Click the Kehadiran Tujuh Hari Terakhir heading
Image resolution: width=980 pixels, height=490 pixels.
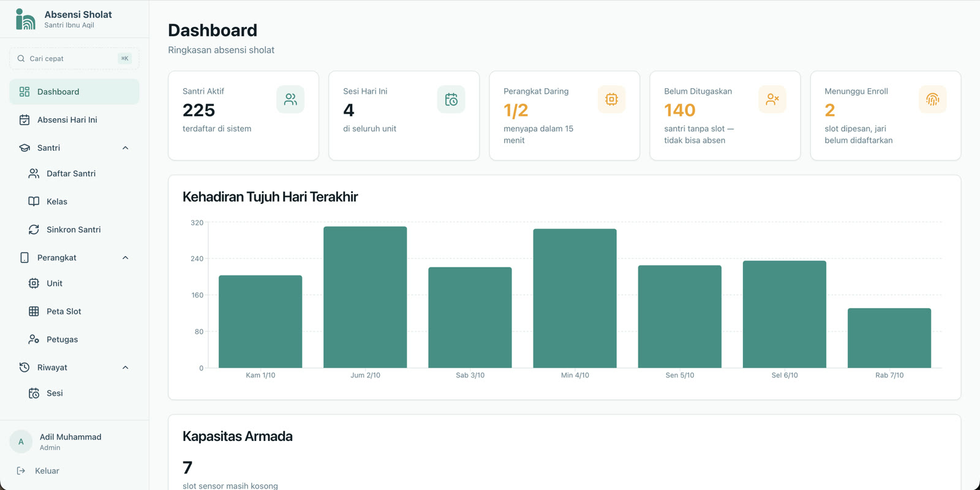pyautogui.click(x=270, y=197)
